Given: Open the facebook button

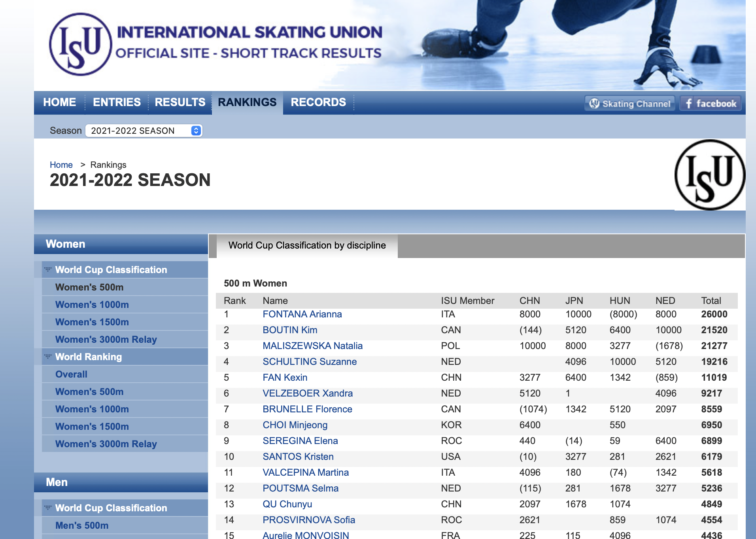Looking at the screenshot, I should 711,104.
